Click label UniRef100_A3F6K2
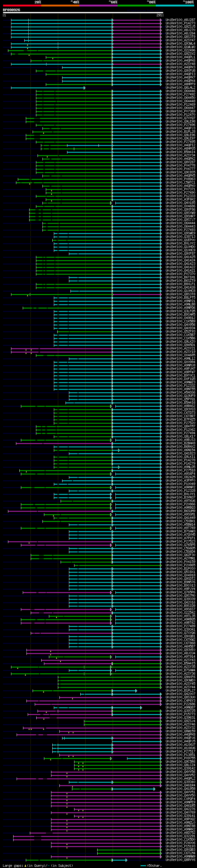This screenshot has width=197, height=868. 180,200
